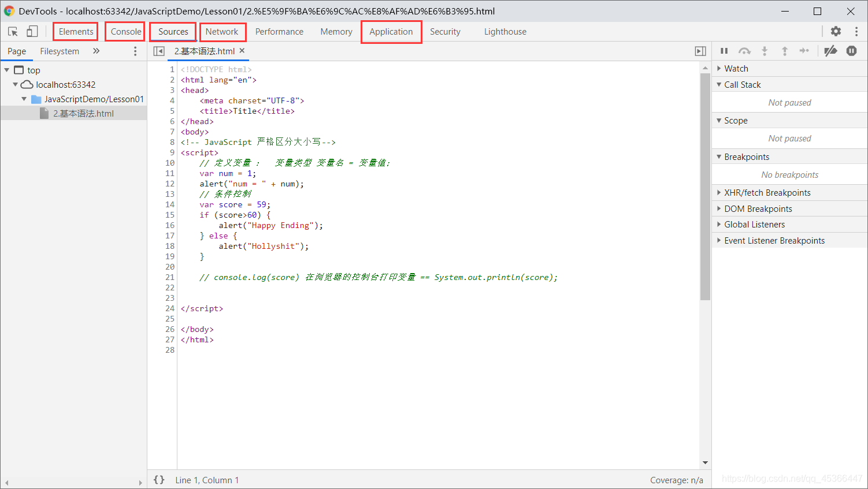868x489 pixels.
Task: Click line number 15 gutter
Action: click(170, 215)
